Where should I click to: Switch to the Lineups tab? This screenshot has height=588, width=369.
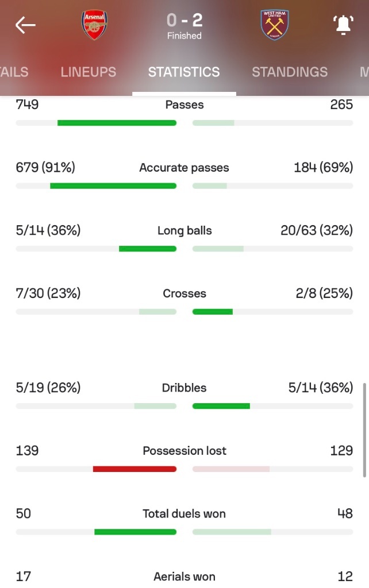[x=88, y=72]
